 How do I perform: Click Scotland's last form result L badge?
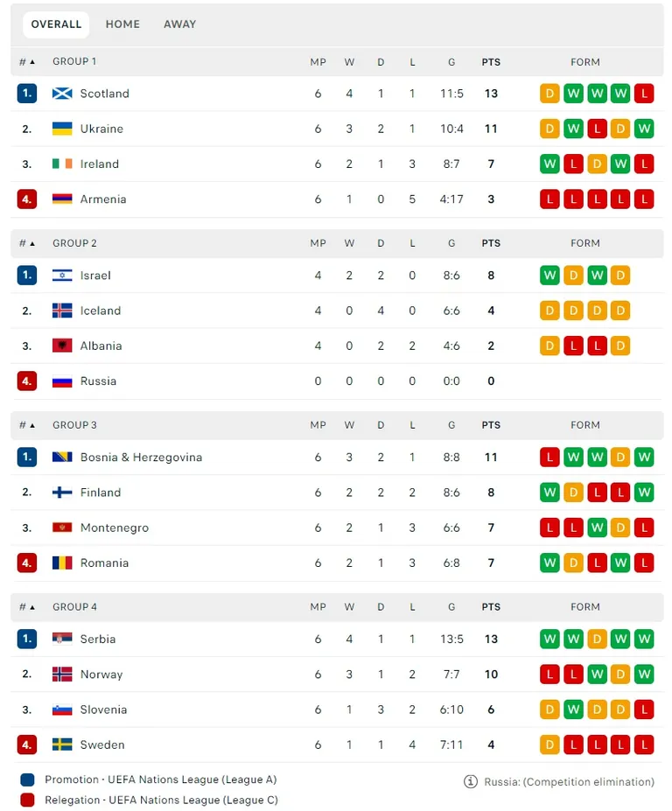pyautogui.click(x=644, y=94)
